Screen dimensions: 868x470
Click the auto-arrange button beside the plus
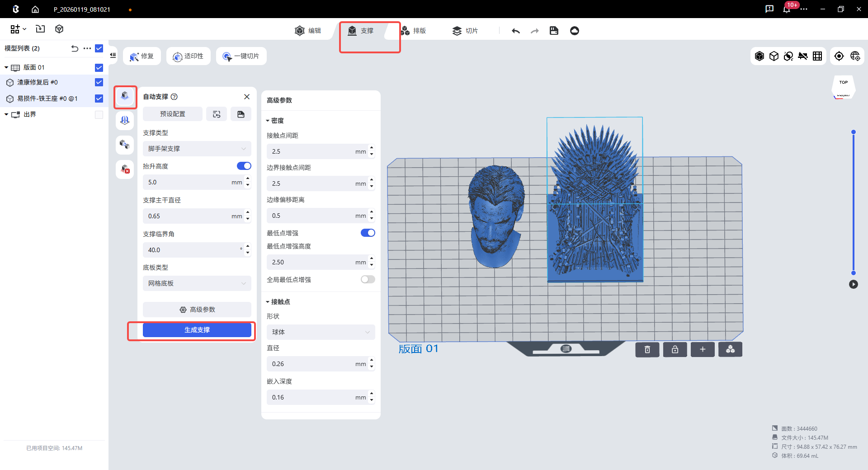click(730, 349)
